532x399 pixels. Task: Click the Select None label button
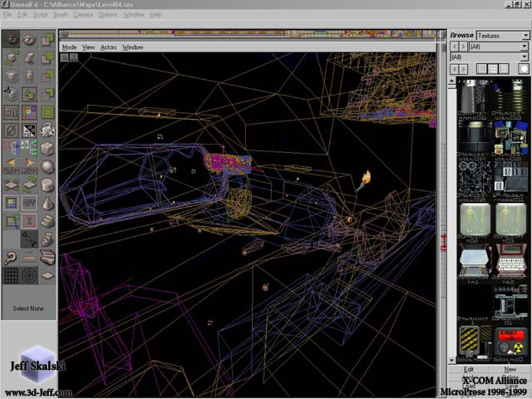29,309
